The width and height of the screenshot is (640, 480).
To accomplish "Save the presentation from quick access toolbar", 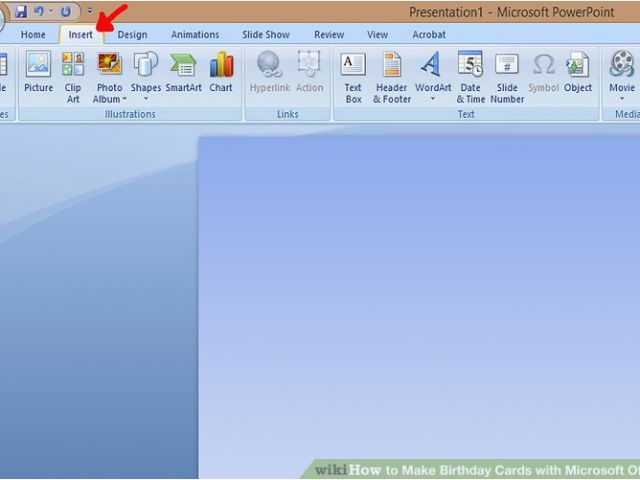I will pos(20,11).
